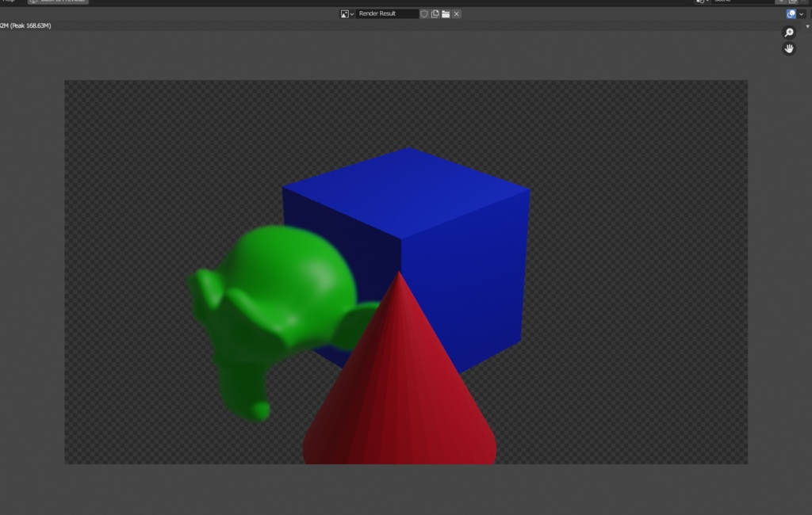Image resolution: width=812 pixels, height=515 pixels.
Task: Expand the collapsed sidebar arrow on the right edge
Action: pyautogui.click(x=809, y=25)
